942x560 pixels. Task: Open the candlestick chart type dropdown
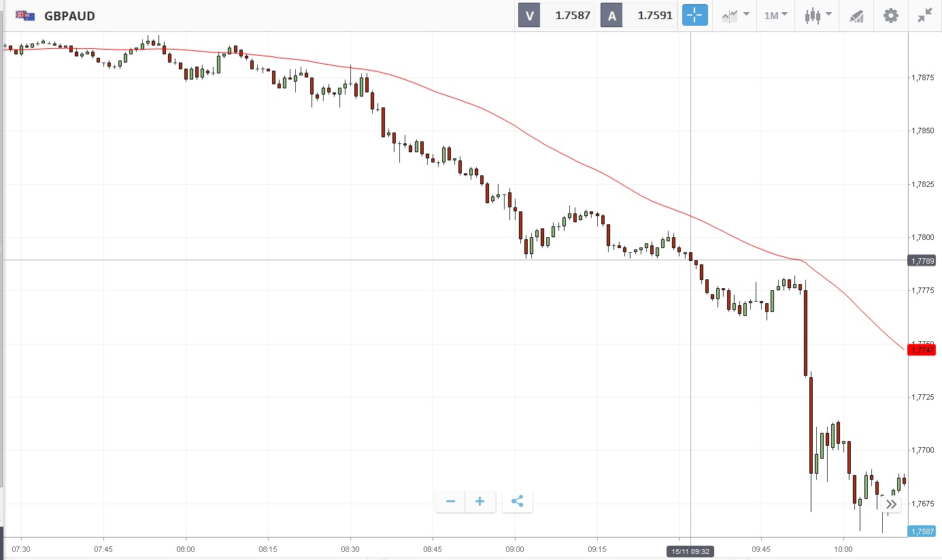point(818,16)
